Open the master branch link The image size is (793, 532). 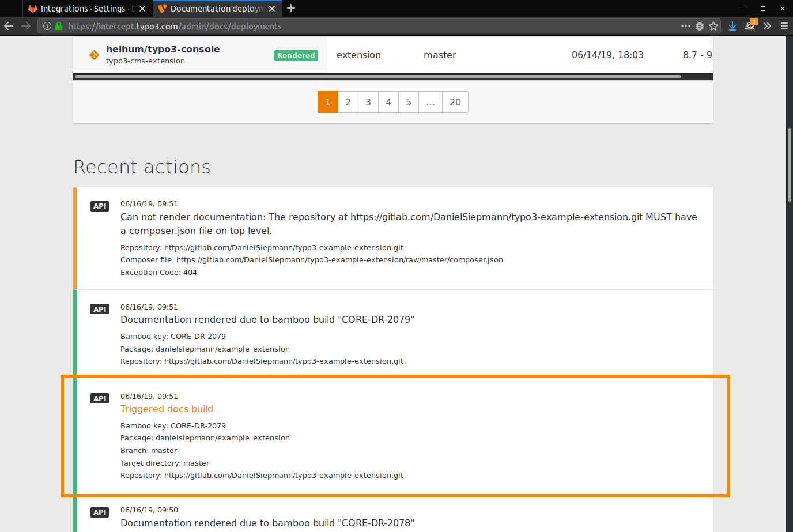coord(440,55)
